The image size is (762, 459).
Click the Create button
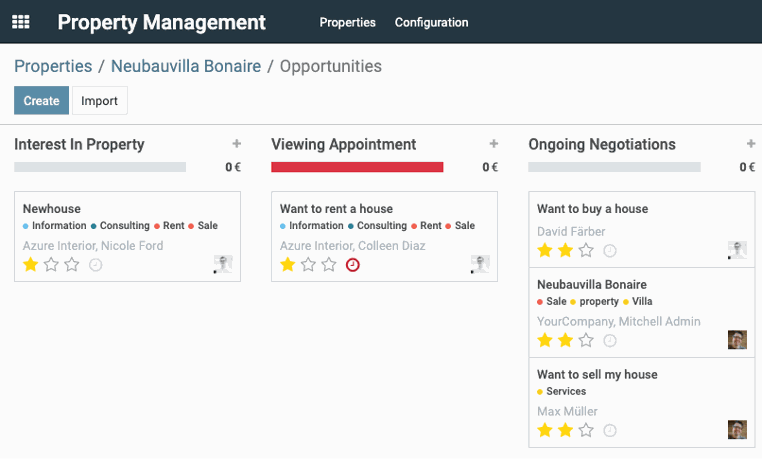[41, 101]
